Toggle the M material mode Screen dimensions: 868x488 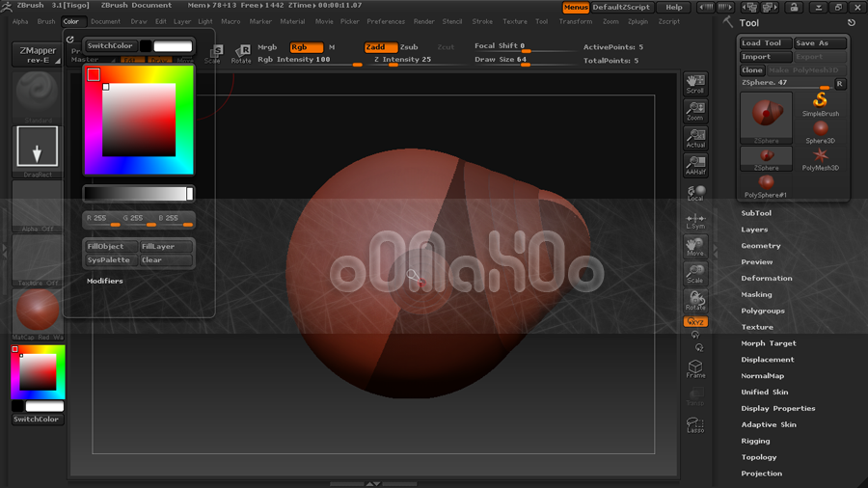click(332, 47)
